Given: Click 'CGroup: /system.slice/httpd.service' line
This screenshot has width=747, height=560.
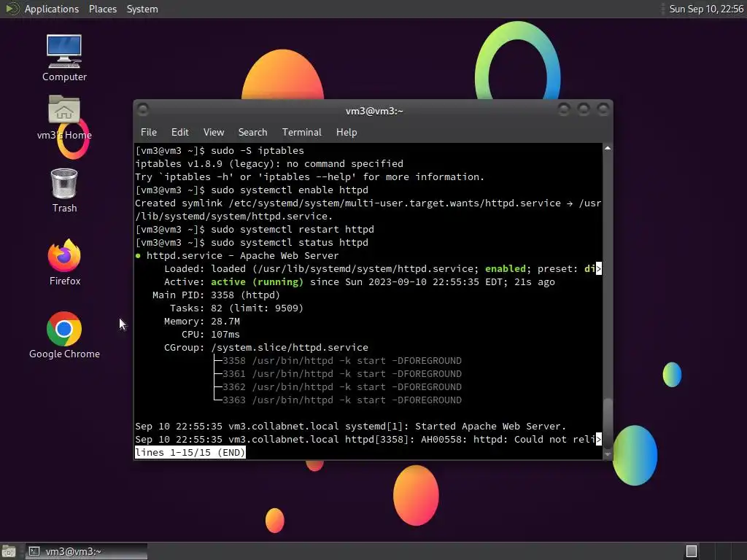Looking at the screenshot, I should (266, 348).
